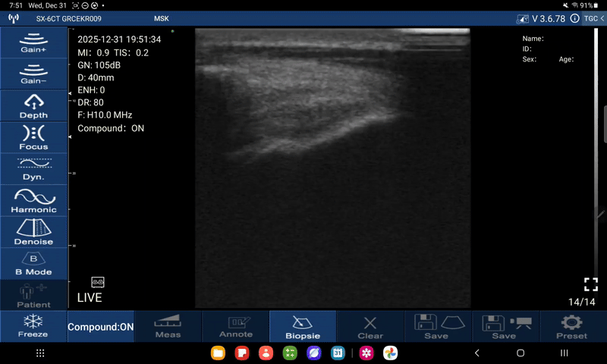The width and height of the screenshot is (607, 364).
Task: Tap the right-side vertical gain slider bar
Action: 596,166
